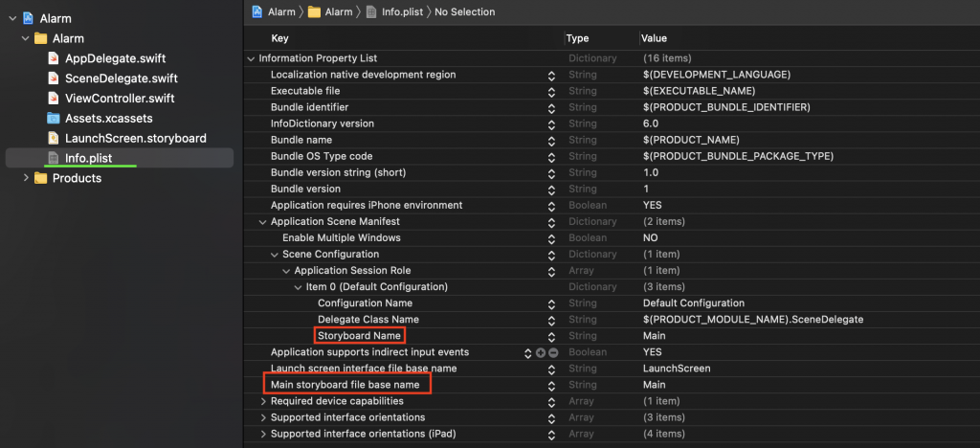Click $(PRODUCT_BUNDLE_PACKAGE_TYPE) value
Viewport: 980px width, 448px height.
(x=738, y=156)
